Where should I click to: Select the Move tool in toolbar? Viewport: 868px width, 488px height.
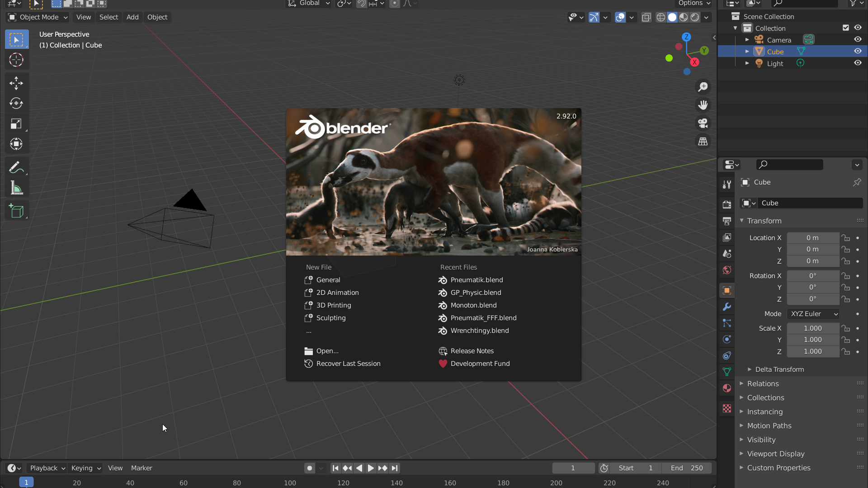[16, 83]
